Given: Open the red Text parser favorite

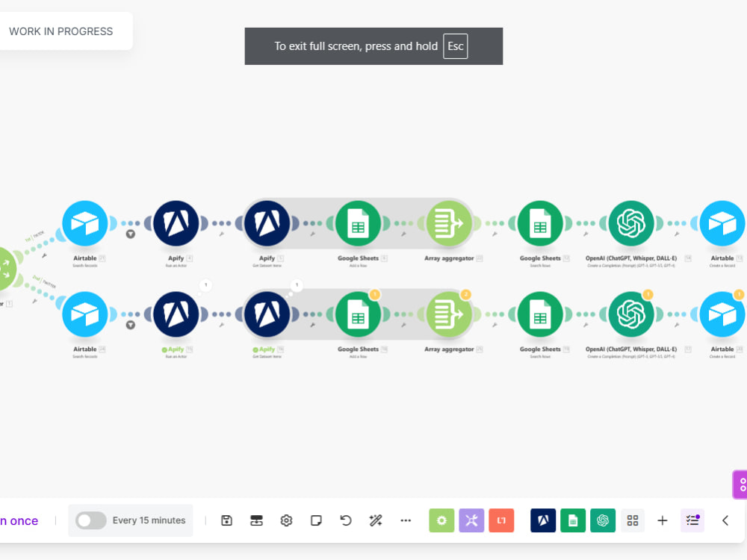Looking at the screenshot, I should [x=501, y=520].
